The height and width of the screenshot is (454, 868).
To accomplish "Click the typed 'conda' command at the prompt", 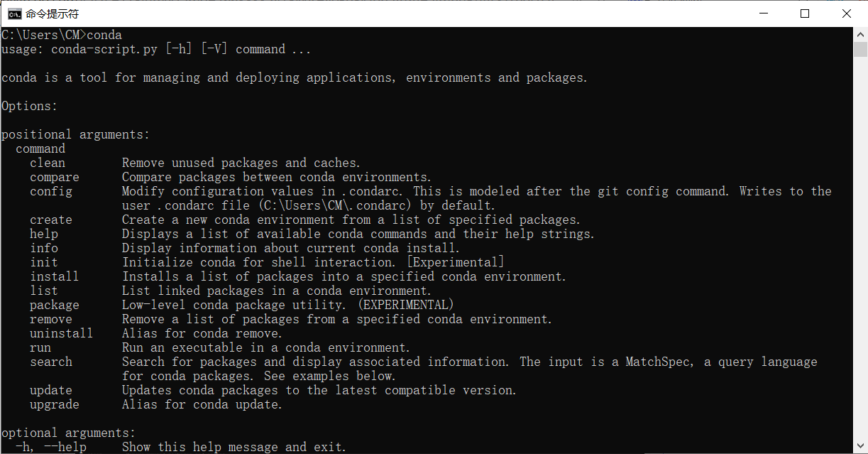I will pyautogui.click(x=104, y=35).
